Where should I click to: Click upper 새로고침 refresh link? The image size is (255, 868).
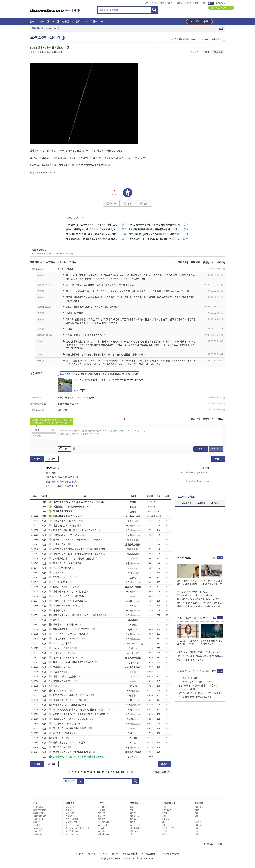click(x=221, y=263)
